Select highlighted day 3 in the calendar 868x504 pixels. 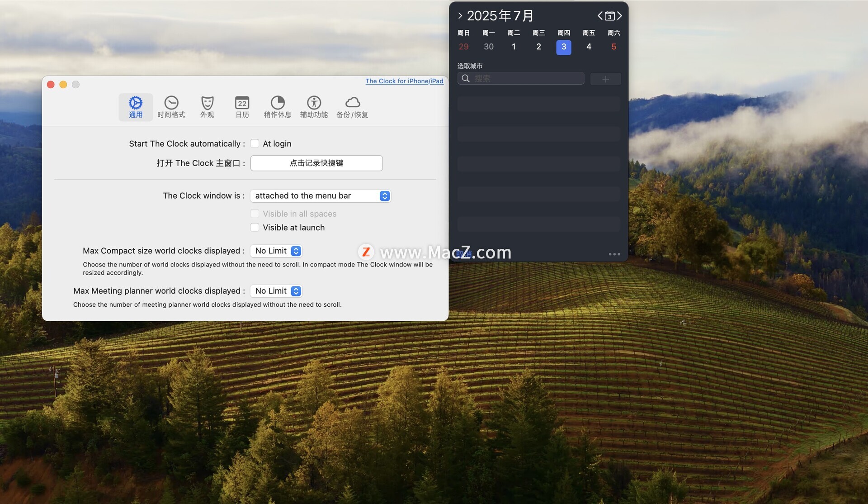click(564, 47)
